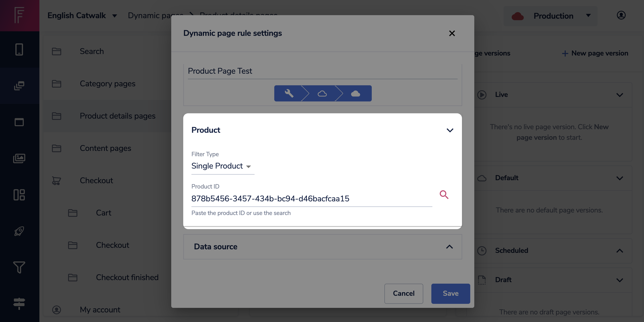Select Category pages in the page tree
The width and height of the screenshot is (644, 322).
coord(108,84)
